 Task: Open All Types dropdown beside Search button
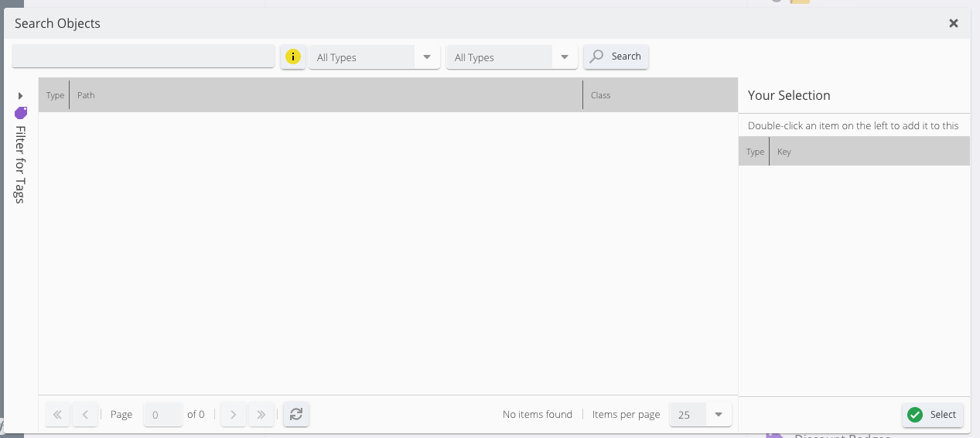pyautogui.click(x=565, y=57)
